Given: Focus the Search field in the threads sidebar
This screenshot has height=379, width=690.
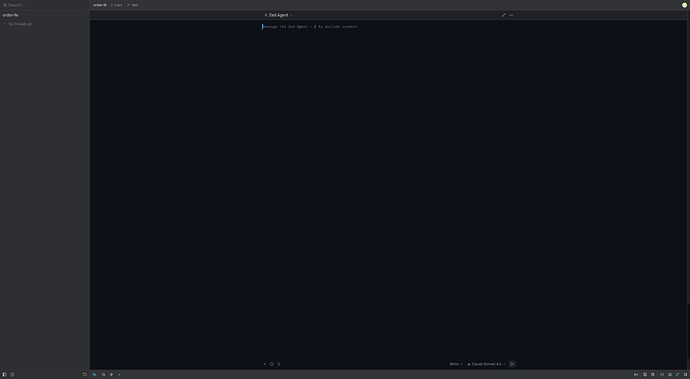Looking at the screenshot, I should tap(44, 5).
